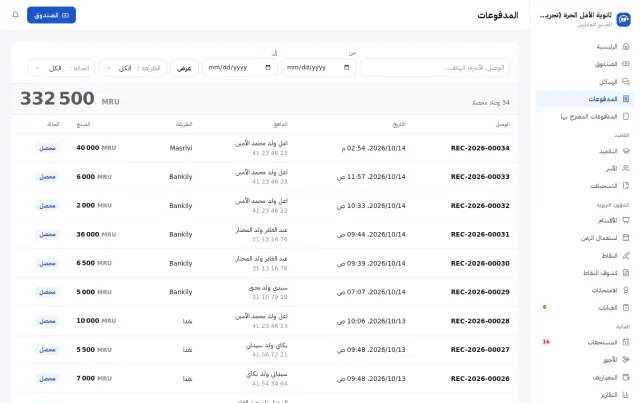
Task: Open المدفوعات المصرح بها declared payments
Action: [x=585, y=116]
